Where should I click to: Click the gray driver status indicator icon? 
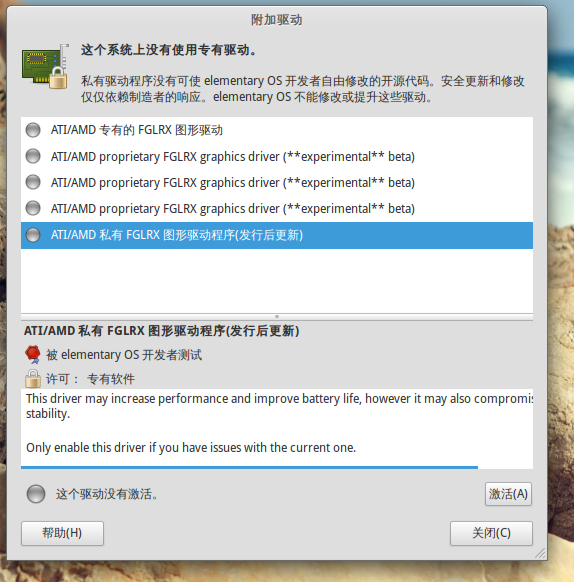[36, 494]
